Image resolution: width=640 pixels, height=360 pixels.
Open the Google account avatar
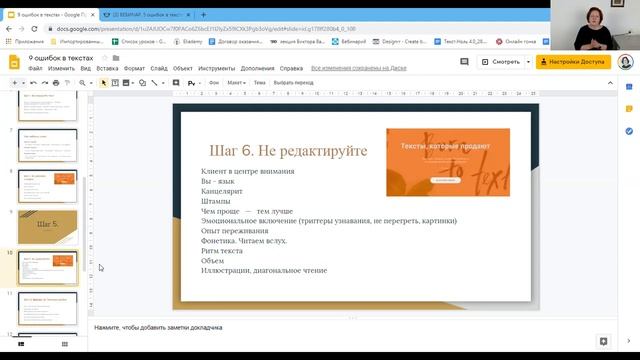tap(625, 62)
